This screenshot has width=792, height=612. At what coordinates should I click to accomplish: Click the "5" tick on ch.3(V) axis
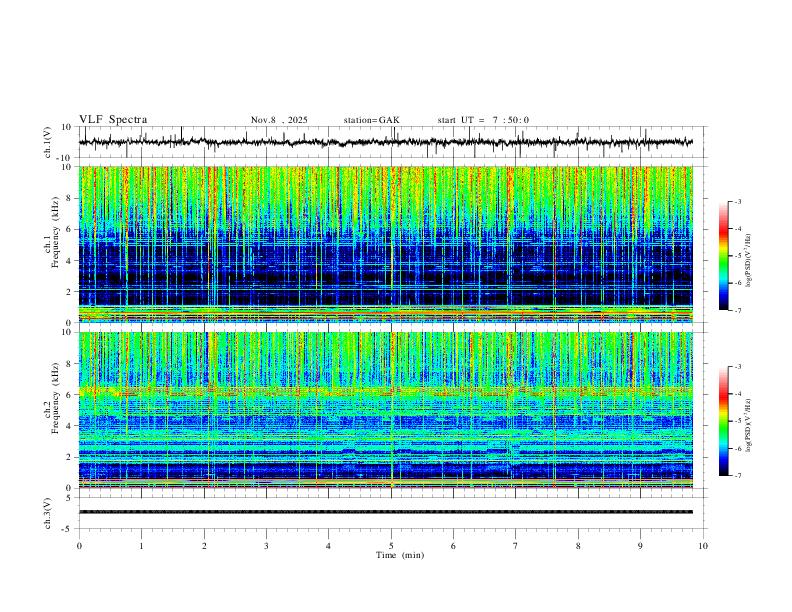point(70,498)
